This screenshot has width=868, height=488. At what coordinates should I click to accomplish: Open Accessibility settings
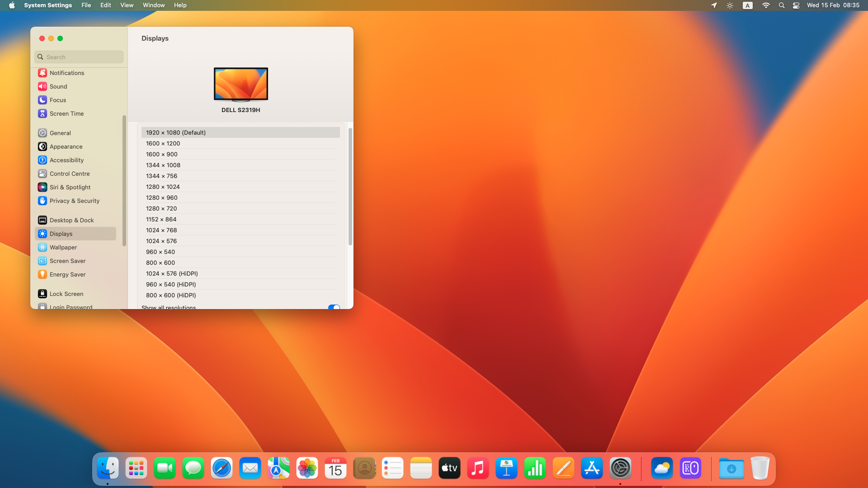(66, 160)
